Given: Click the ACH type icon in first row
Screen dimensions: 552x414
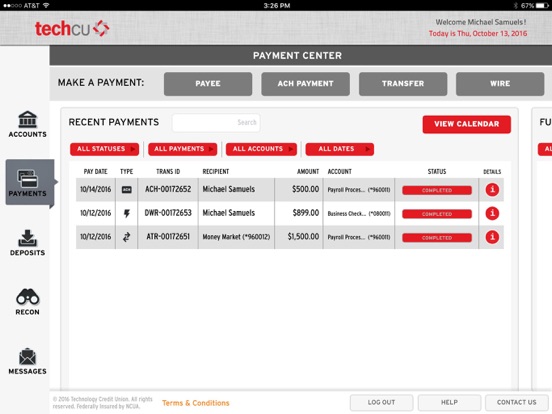Looking at the screenshot, I should tap(126, 190).
